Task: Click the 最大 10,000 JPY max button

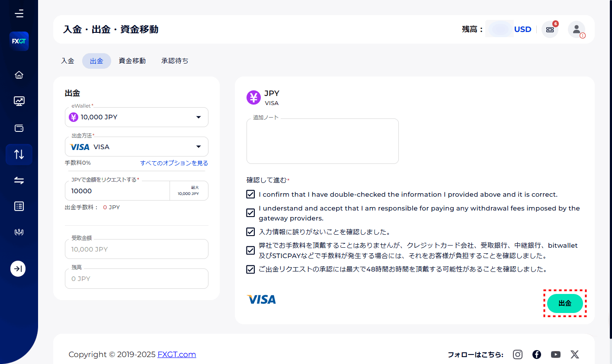Action: pyautogui.click(x=189, y=191)
